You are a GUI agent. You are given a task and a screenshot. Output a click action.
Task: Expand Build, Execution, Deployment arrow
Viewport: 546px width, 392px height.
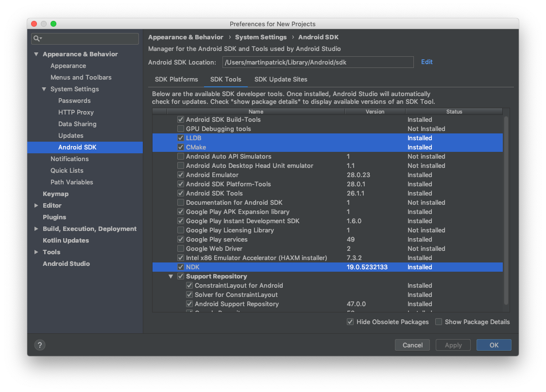(36, 229)
